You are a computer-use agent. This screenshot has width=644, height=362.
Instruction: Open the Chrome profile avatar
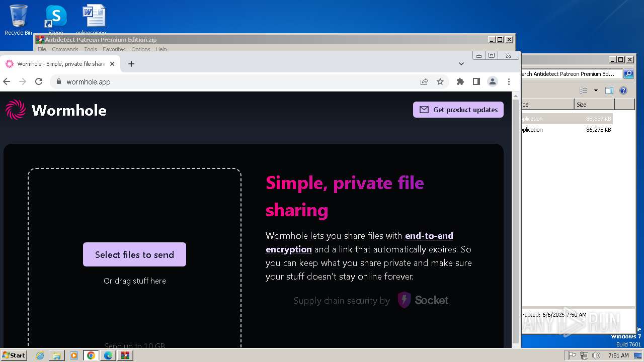pos(493,81)
